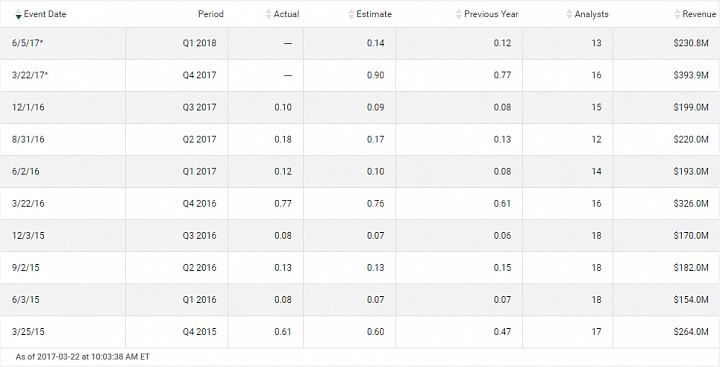This screenshot has height=367, width=720.
Task: Click the 3/25/15 event date cell
Action: pyautogui.click(x=63, y=332)
